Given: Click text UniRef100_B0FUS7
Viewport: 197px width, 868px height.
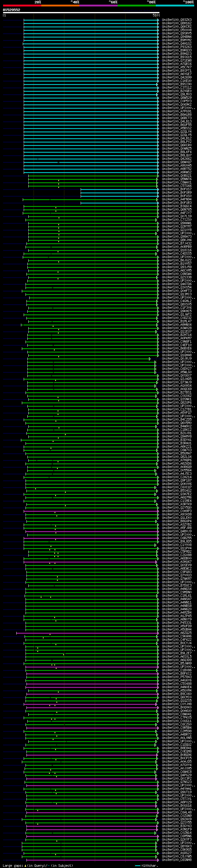Looking at the screenshot, I should click(x=177, y=189).
